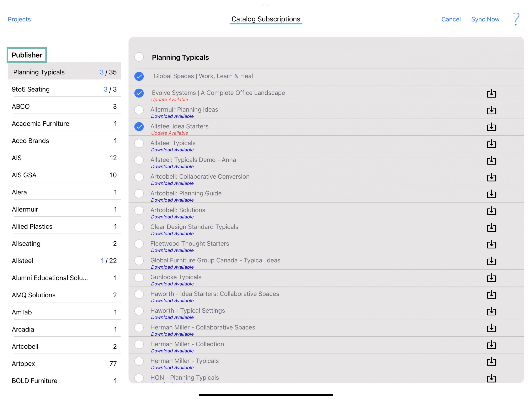532x399 pixels.
Task: Click download icon for Allsteel Typicals
Action: point(491,144)
